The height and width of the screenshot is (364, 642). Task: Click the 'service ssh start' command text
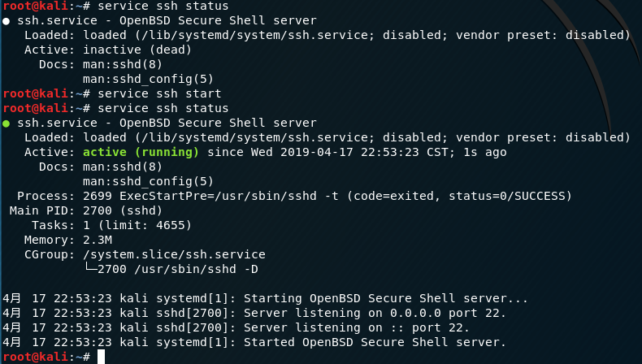pos(159,93)
